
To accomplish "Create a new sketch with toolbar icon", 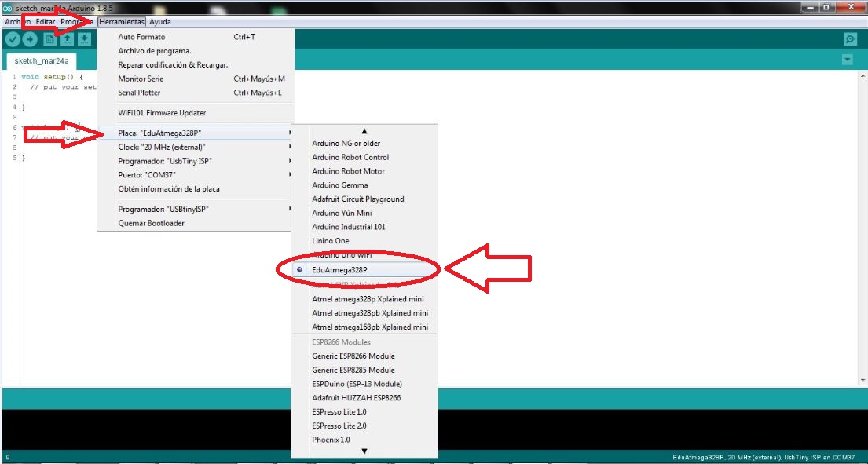I will 49,39.
